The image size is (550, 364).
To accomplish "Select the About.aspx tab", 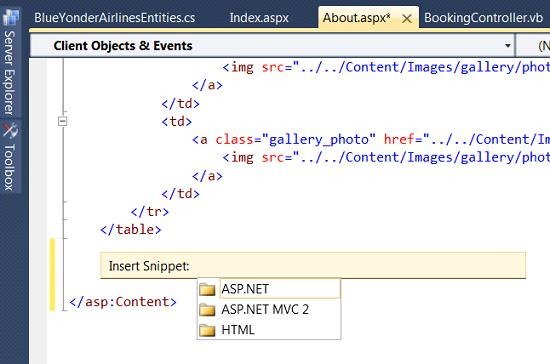I will pos(356,18).
